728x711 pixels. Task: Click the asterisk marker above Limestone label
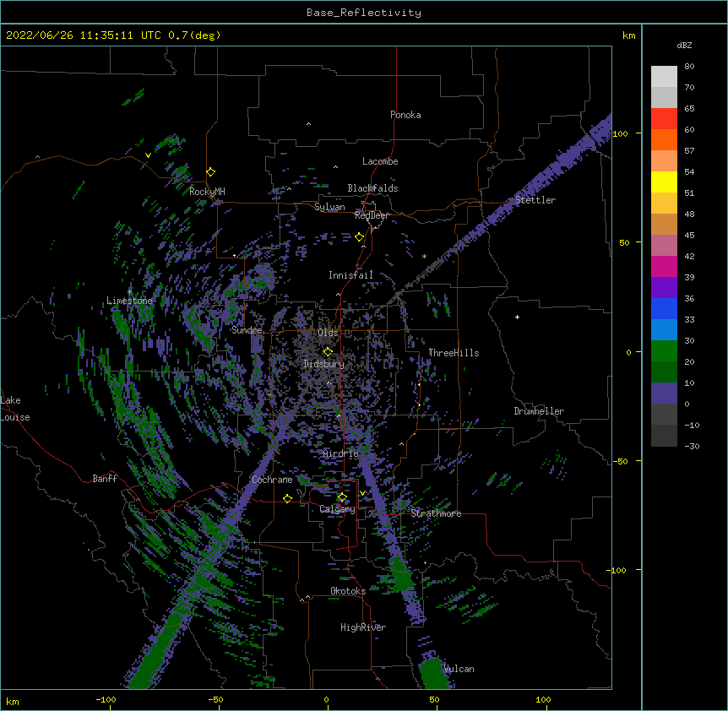click(129, 292)
